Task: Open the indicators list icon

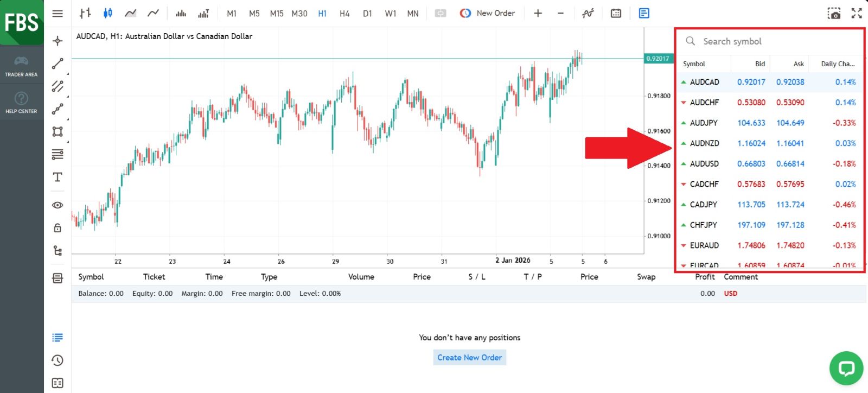Action: pyautogui.click(x=588, y=13)
